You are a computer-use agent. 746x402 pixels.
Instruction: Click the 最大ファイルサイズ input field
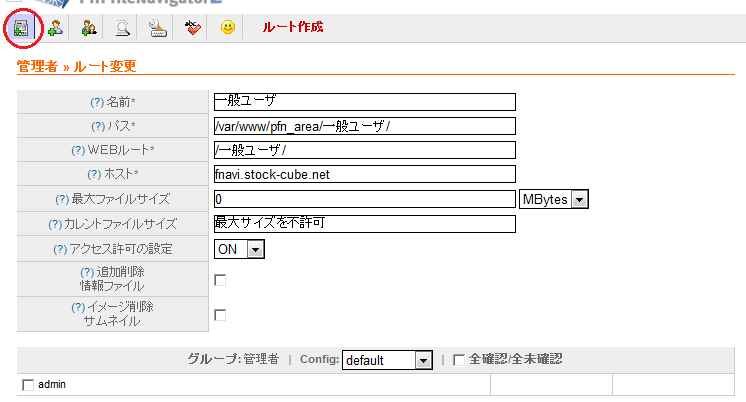[x=364, y=199]
